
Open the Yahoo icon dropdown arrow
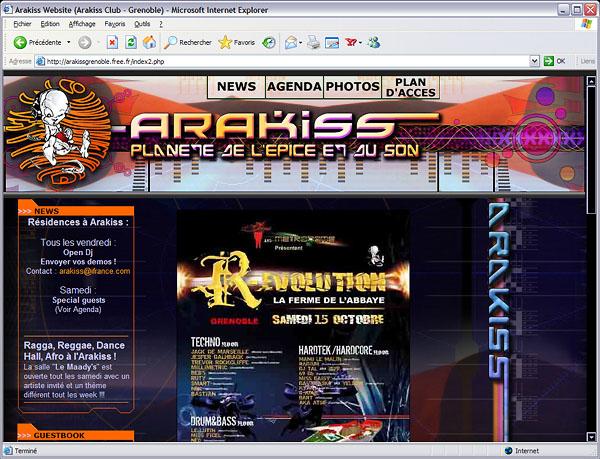pos(360,42)
